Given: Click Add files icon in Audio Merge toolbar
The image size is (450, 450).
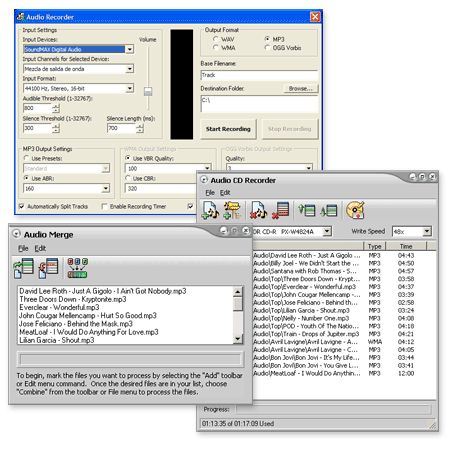Looking at the screenshot, I should click(x=24, y=268).
